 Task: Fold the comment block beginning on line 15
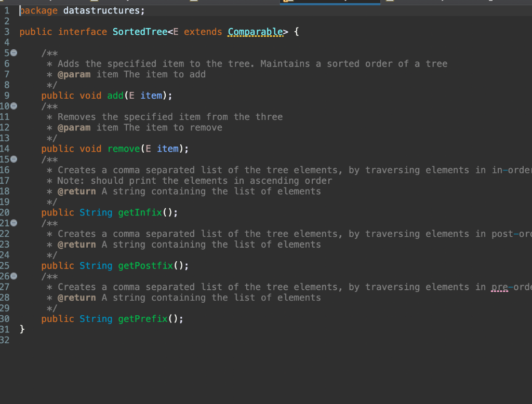(14, 159)
